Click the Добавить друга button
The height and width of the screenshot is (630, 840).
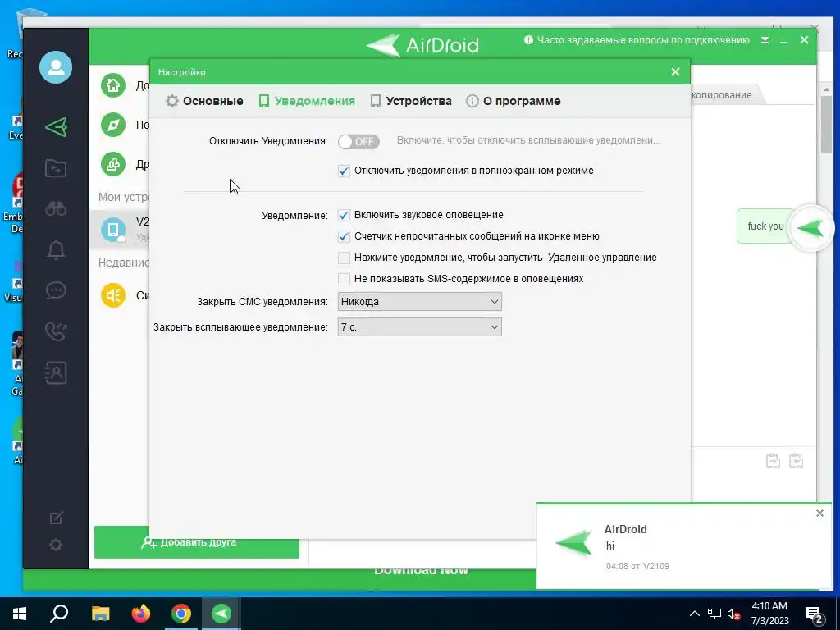pos(197,542)
